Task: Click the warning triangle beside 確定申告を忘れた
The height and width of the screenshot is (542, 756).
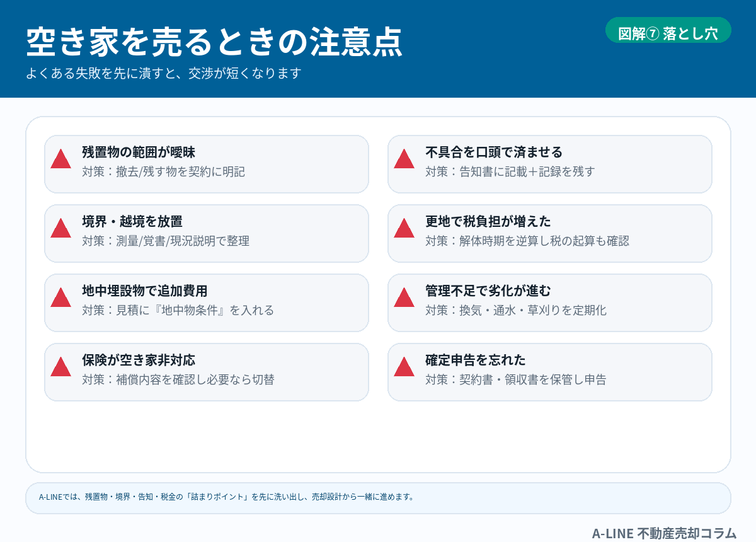Action: tap(404, 367)
